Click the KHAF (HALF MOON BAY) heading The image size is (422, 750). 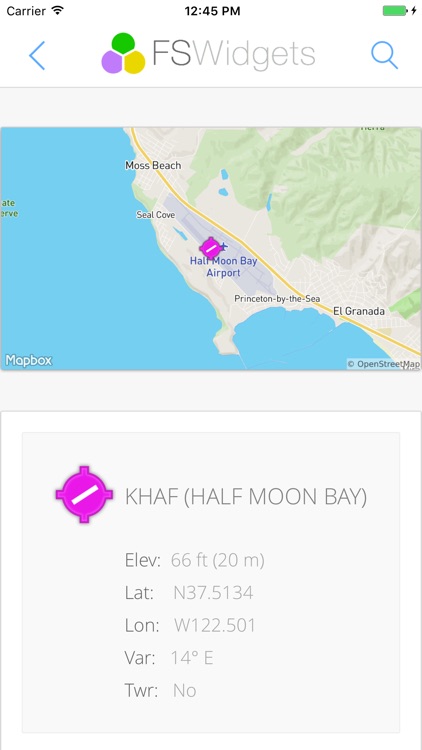(246, 497)
